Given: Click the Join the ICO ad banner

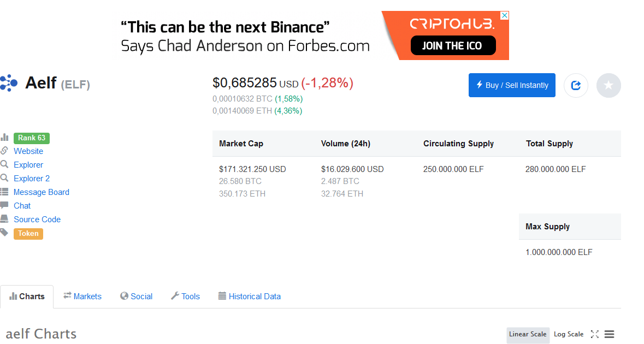Looking at the screenshot, I should click(453, 45).
